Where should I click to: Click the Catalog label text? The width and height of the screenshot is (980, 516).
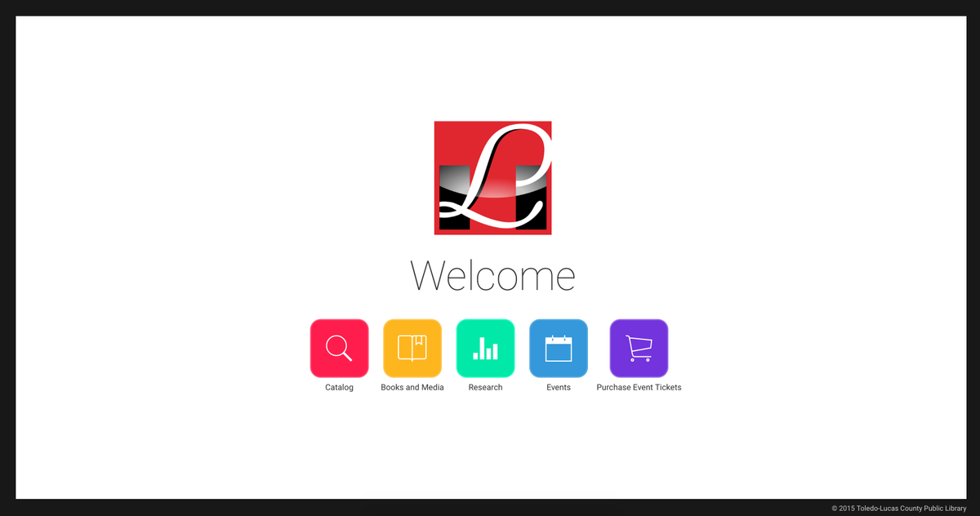click(339, 387)
